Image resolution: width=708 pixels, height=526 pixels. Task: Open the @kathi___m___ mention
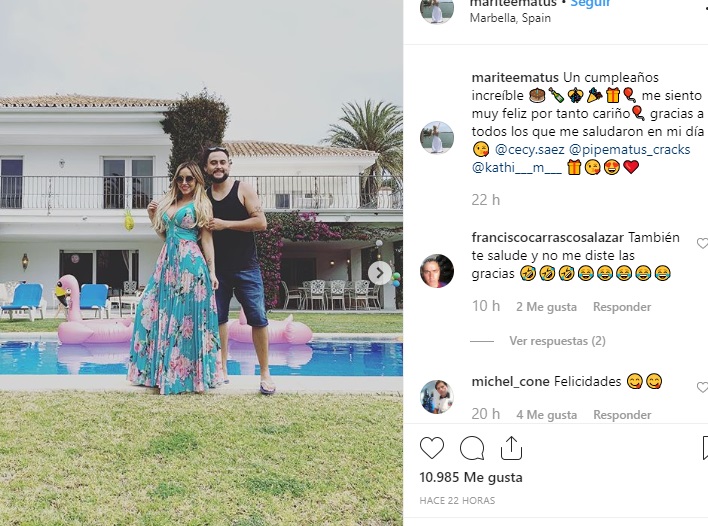[517, 168]
